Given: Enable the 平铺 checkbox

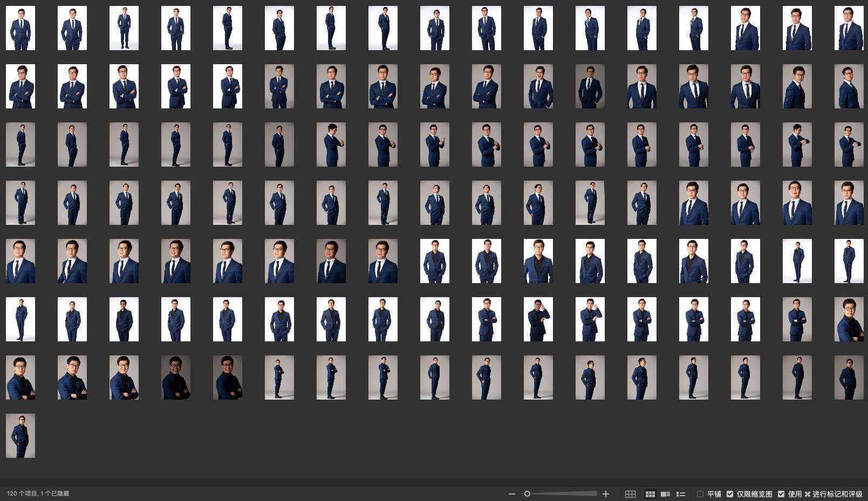Looking at the screenshot, I should click(700, 494).
